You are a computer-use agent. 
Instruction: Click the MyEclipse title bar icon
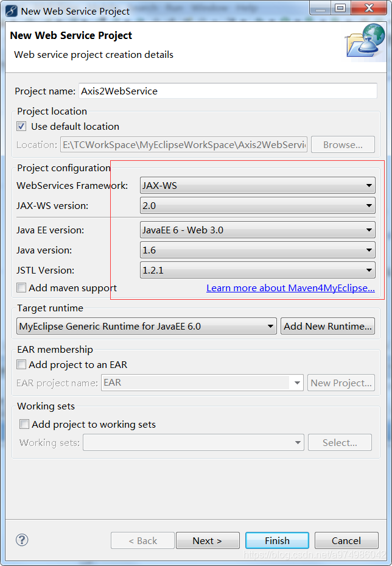click(11, 11)
